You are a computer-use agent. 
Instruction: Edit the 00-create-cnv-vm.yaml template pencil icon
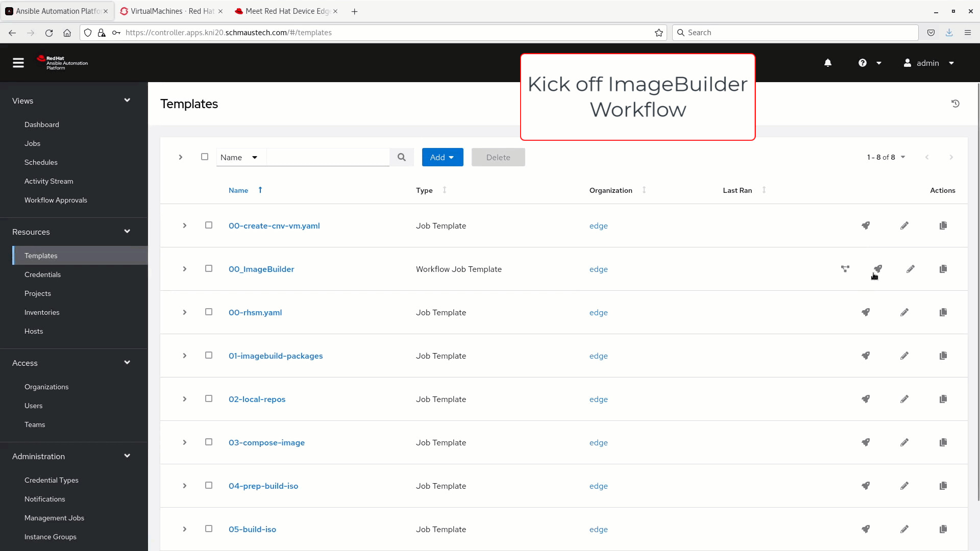[x=904, y=226]
